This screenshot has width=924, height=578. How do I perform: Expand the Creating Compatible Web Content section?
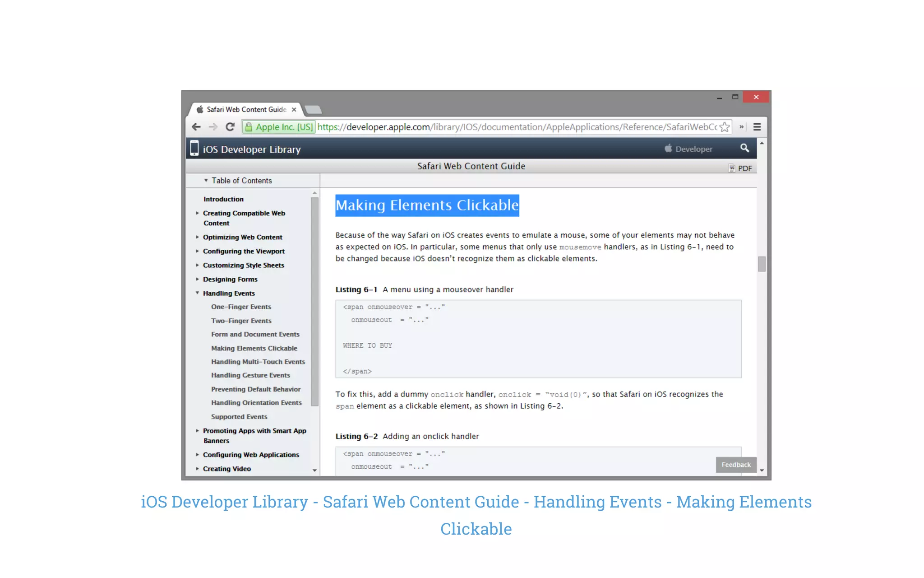197,213
